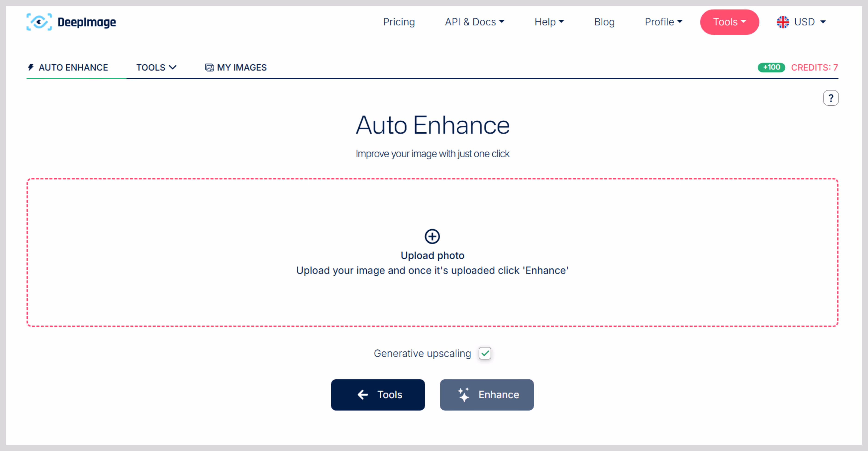The image size is (868, 451).
Task: Click the left arrow on Tools button
Action: [x=362, y=395]
